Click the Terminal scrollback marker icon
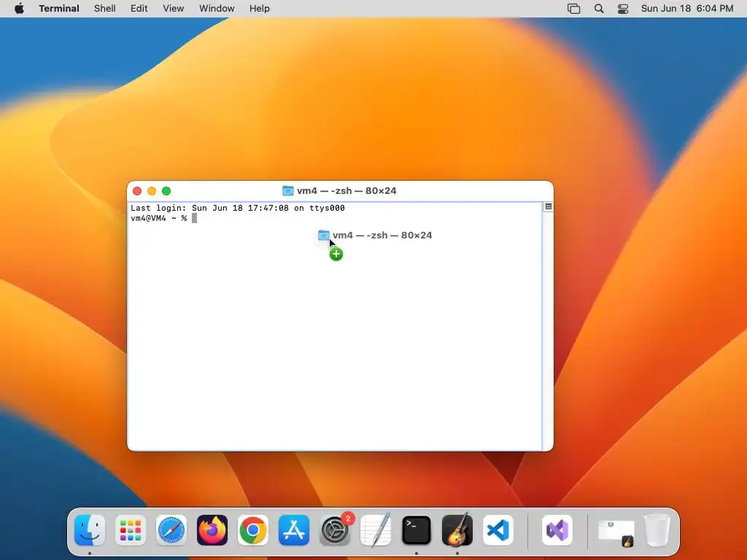747x560 pixels. point(549,206)
